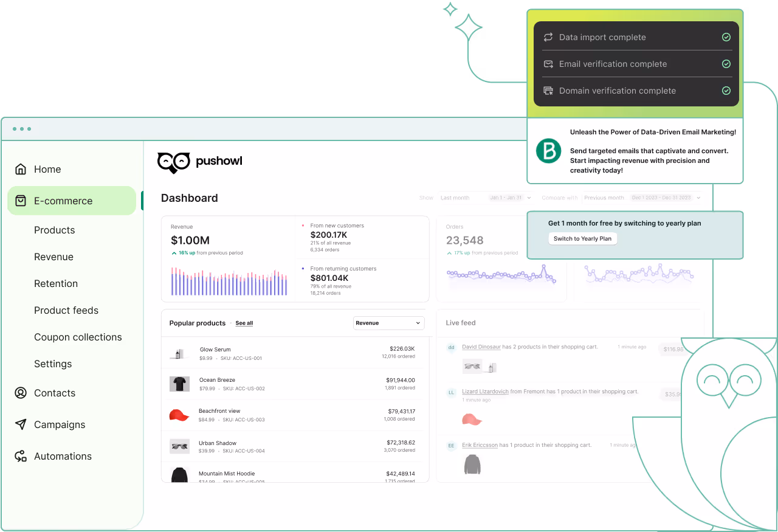The height and width of the screenshot is (532, 778).
Task: Click the Mountain Mist Hoodie thumbnail
Action: (179, 475)
